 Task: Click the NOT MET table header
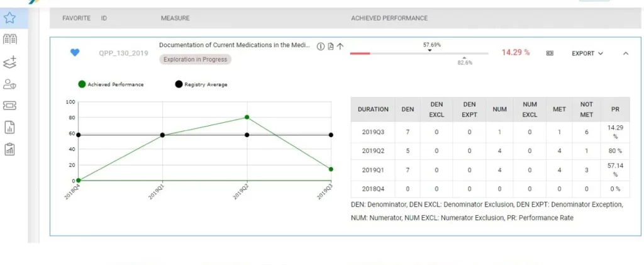pos(587,110)
